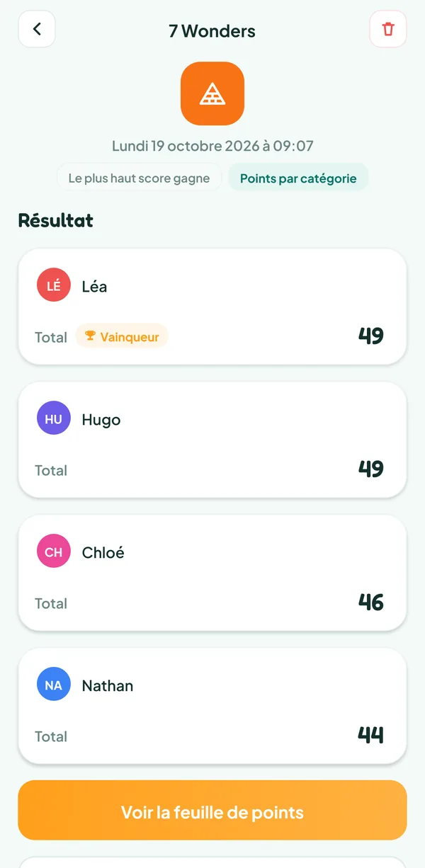Tap Chloé's pink CH avatar
Screen dimensions: 425x868
(54, 552)
